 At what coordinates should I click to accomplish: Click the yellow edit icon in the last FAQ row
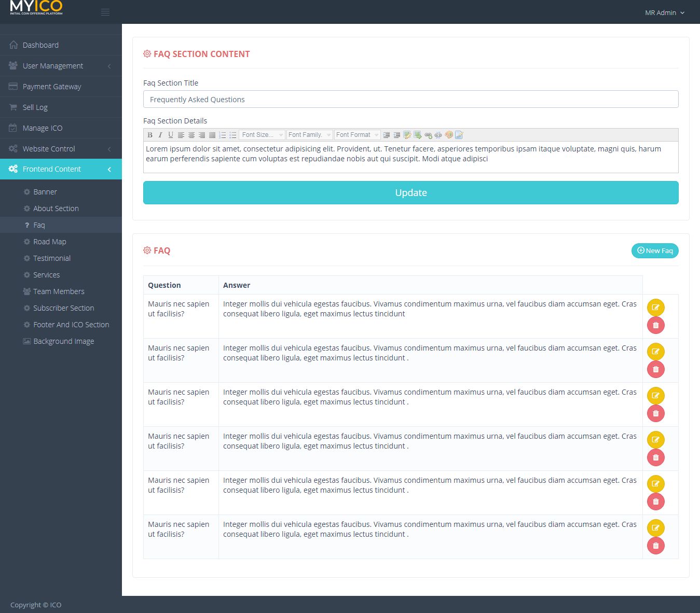[x=656, y=528]
